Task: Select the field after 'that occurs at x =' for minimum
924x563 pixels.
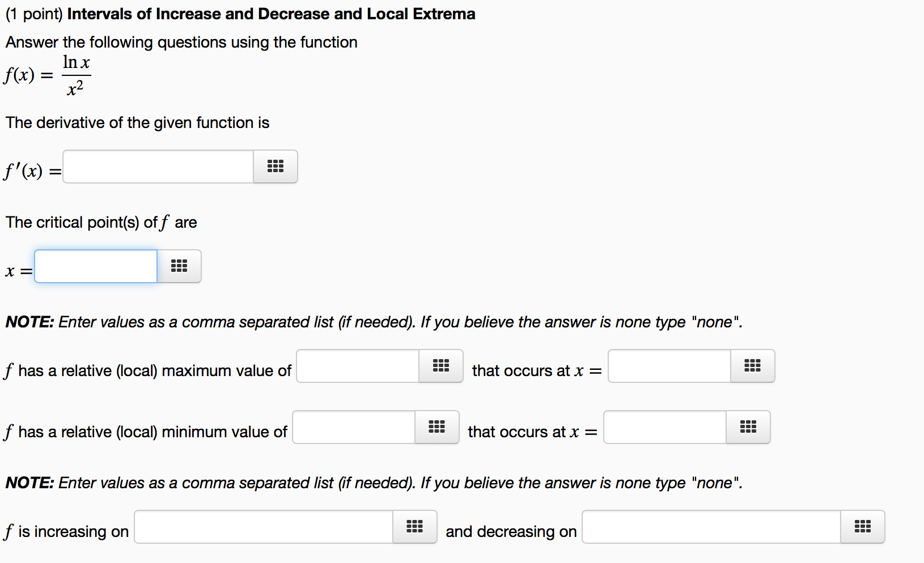Action: (x=664, y=427)
